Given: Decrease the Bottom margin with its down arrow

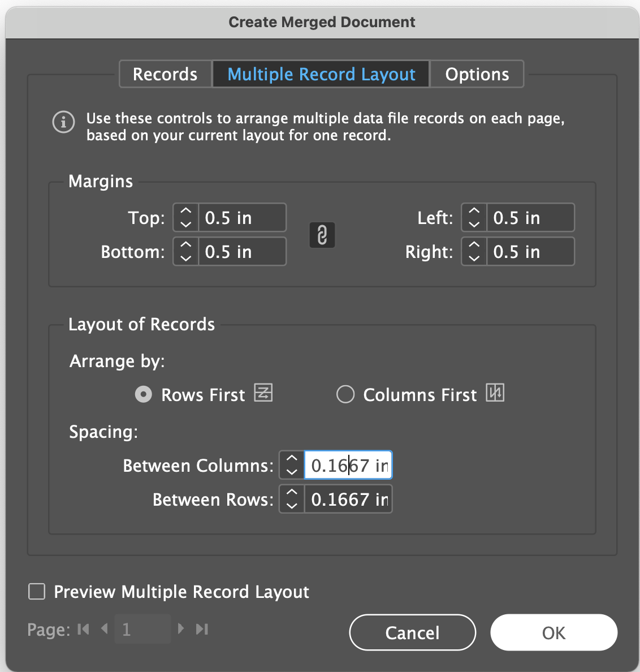Looking at the screenshot, I should click(x=185, y=257).
